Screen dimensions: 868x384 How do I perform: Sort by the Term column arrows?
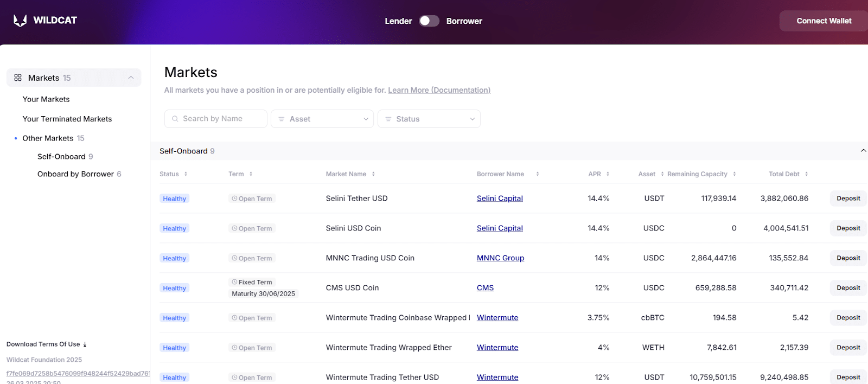click(251, 174)
